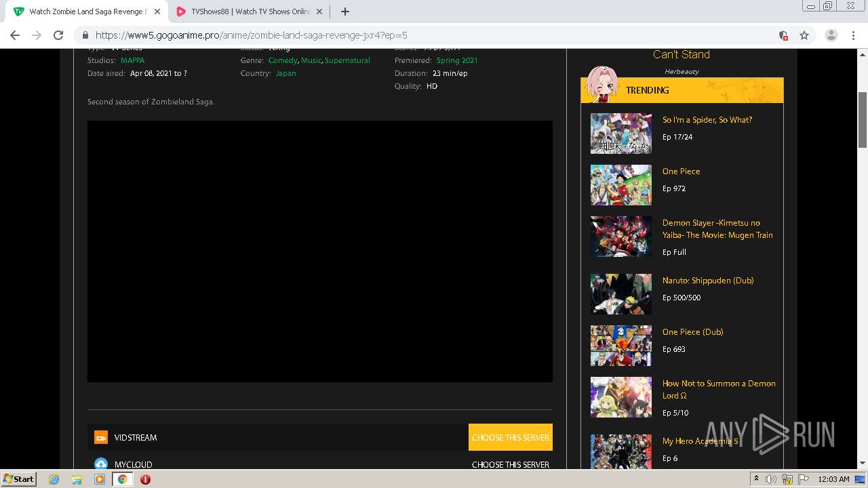The width and height of the screenshot is (868, 488).
Task: Open the Supernatural genre link
Action: [x=347, y=60]
